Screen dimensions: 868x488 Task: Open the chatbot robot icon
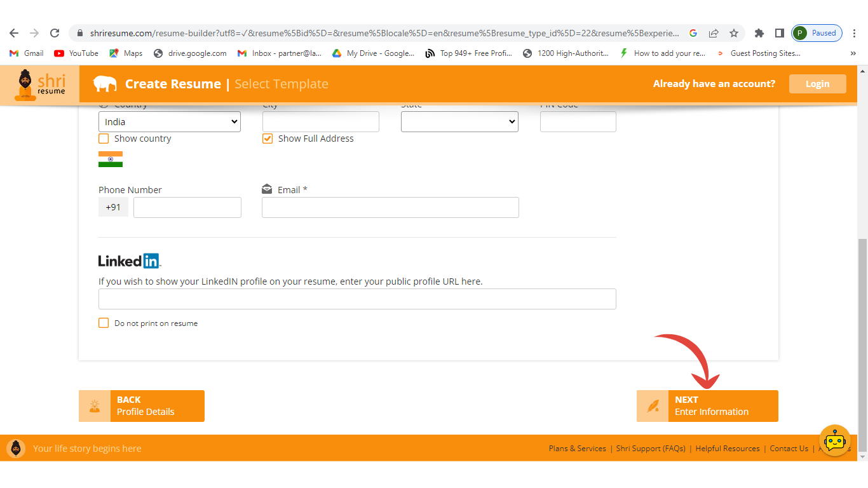click(x=834, y=441)
